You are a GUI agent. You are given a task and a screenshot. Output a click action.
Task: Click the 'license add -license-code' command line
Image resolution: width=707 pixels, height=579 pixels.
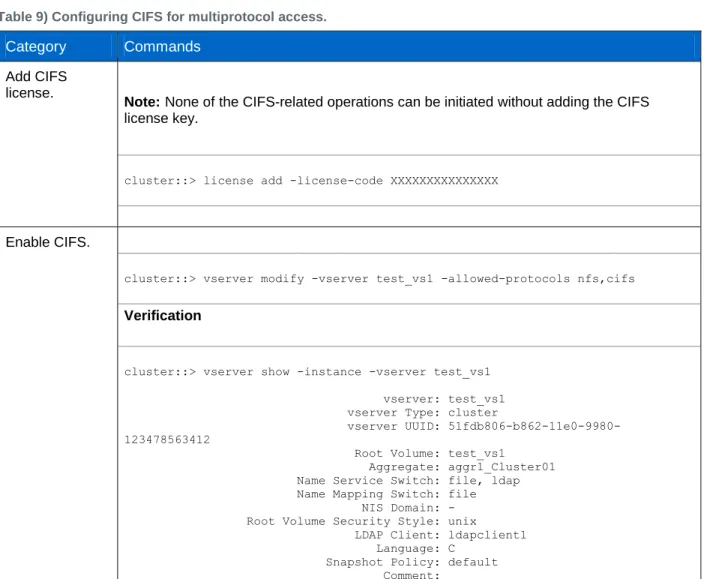pyautogui.click(x=311, y=181)
